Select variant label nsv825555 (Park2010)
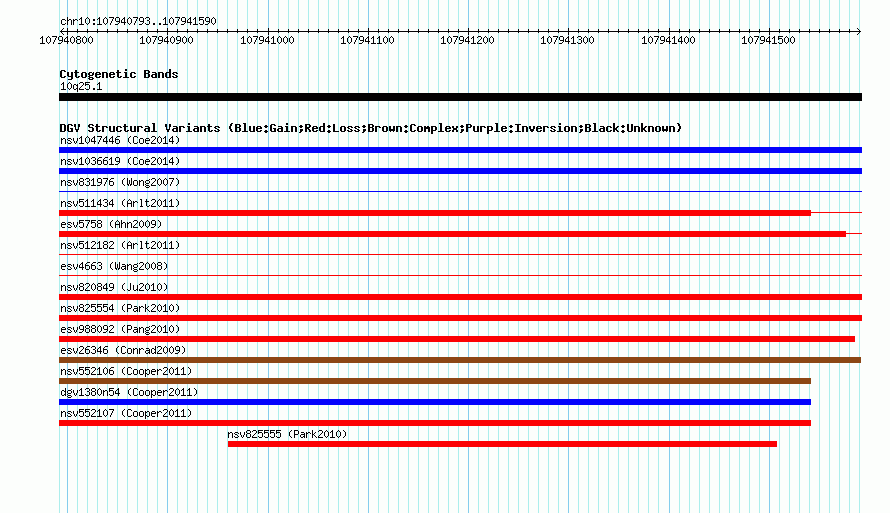890x513 pixels. point(287,434)
